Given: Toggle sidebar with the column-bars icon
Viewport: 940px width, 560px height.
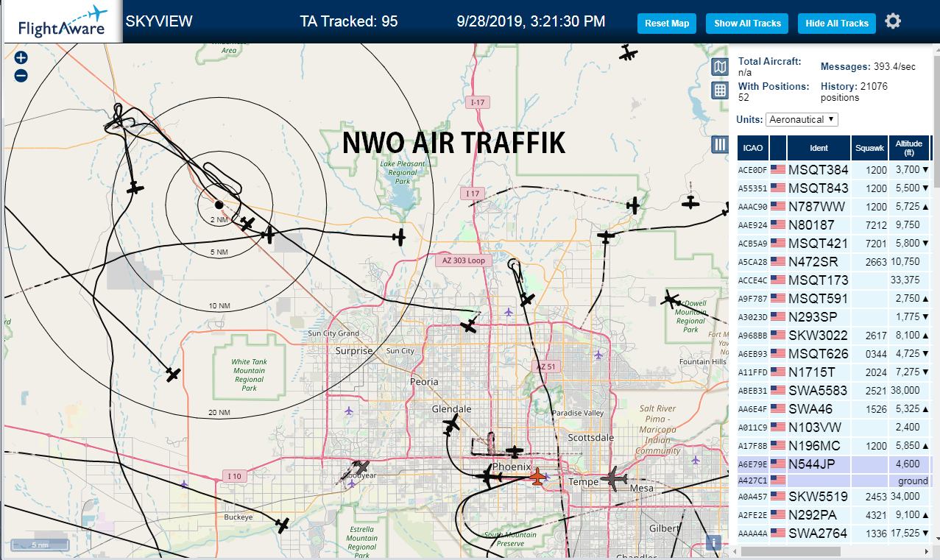Looking at the screenshot, I should pyautogui.click(x=720, y=144).
